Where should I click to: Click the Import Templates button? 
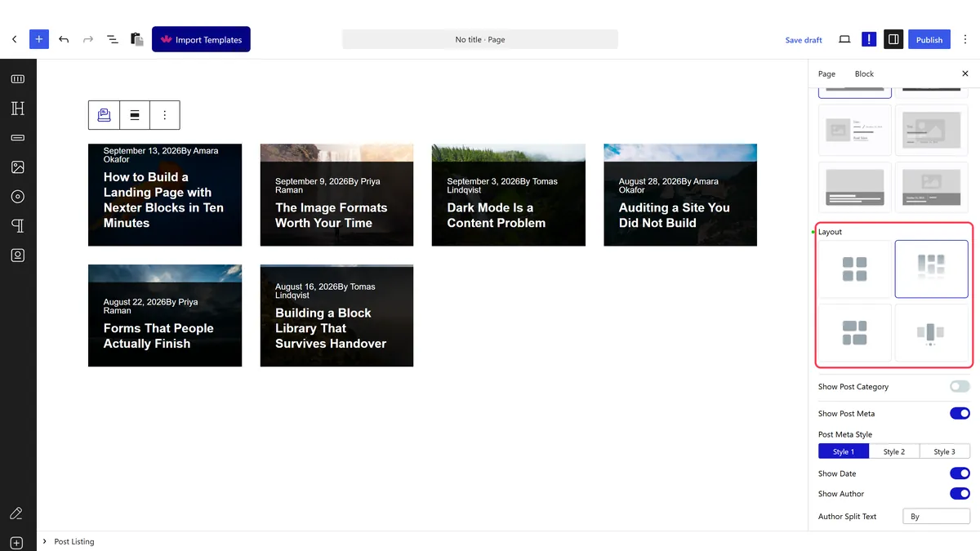pyautogui.click(x=201, y=39)
